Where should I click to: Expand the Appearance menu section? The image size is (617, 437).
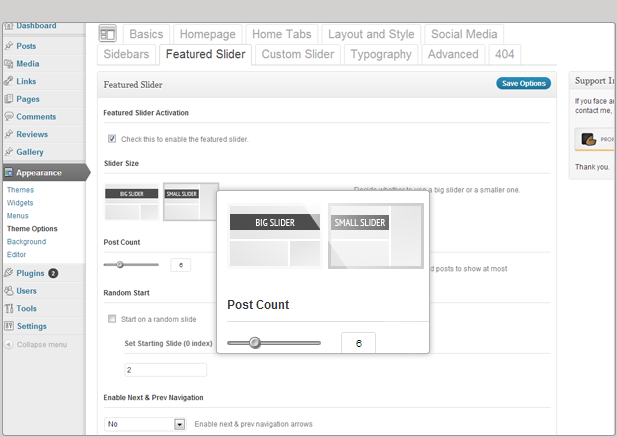40,172
